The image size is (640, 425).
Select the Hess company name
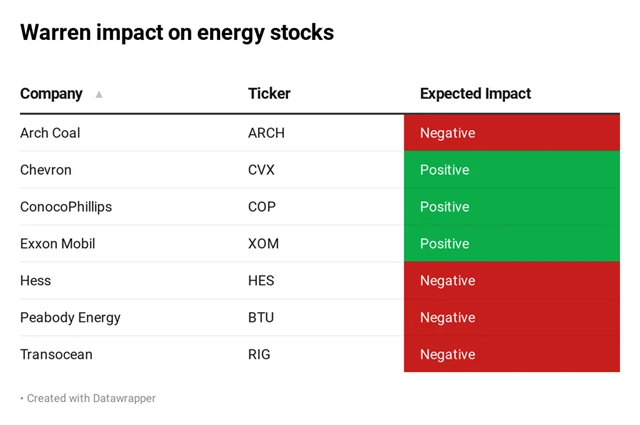pyautogui.click(x=35, y=281)
